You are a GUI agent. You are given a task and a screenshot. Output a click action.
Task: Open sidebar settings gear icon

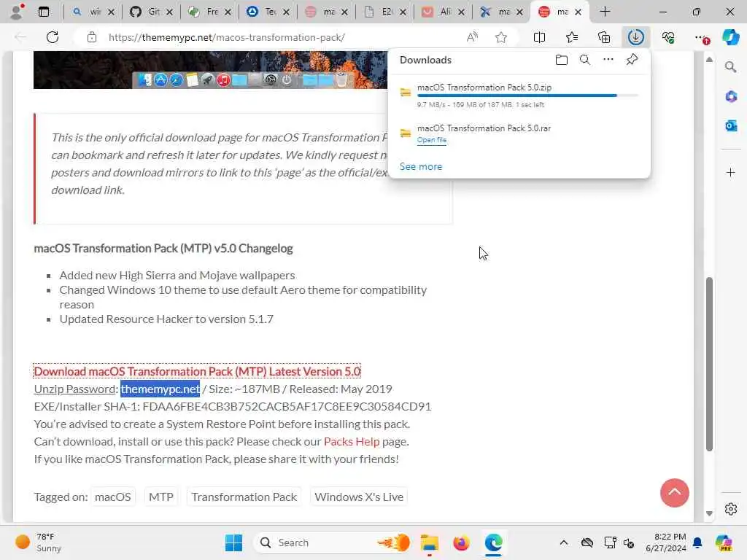[x=730, y=509]
